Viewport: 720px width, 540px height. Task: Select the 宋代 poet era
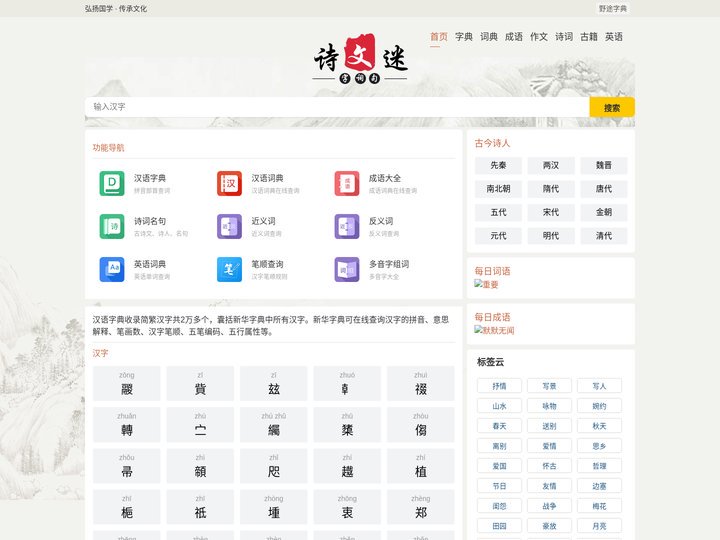click(551, 212)
